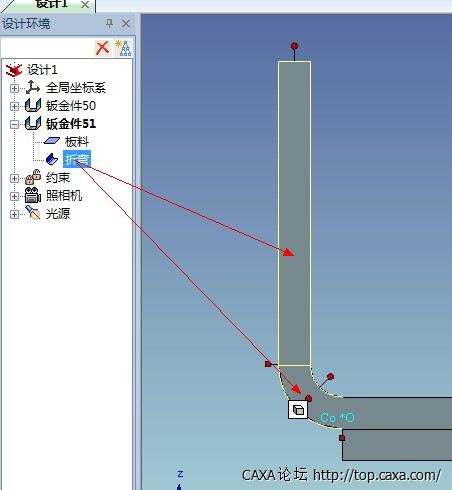Click the 全局坐标系 coordinate icon
The height and width of the screenshot is (490, 452).
point(32,88)
